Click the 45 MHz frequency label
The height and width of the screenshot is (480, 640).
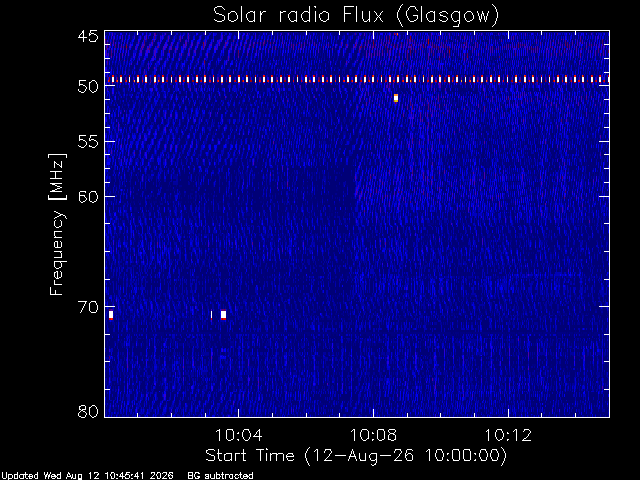pos(88,36)
